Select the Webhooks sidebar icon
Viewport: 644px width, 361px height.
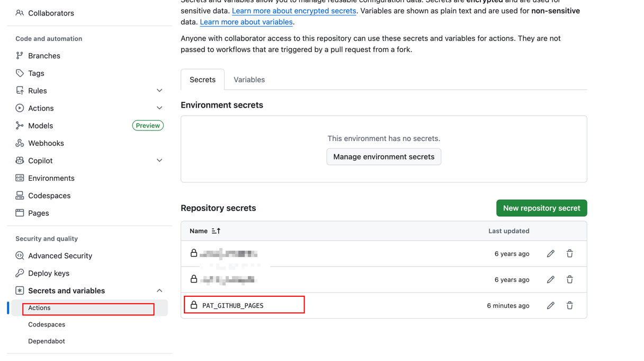click(19, 143)
